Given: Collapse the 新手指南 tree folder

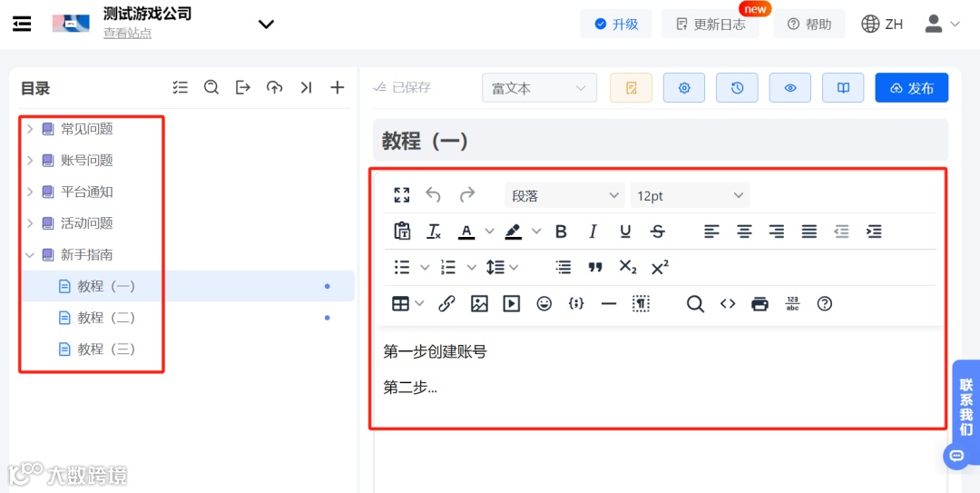Looking at the screenshot, I should click(30, 254).
